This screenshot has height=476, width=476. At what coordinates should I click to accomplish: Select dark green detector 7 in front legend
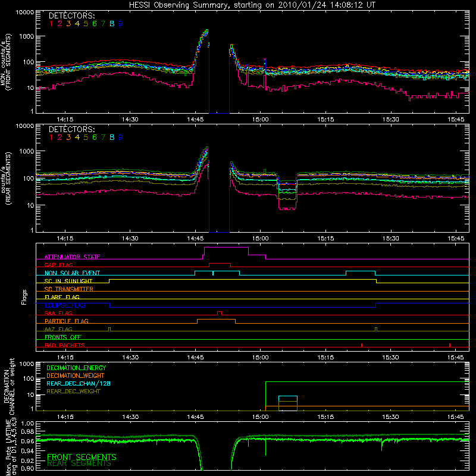pyautogui.click(x=103, y=24)
